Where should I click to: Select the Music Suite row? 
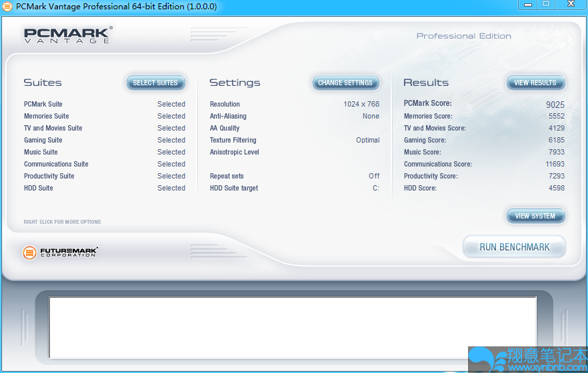tap(105, 152)
